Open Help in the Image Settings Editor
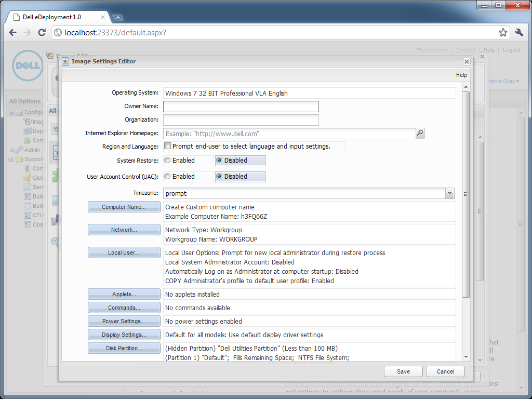This screenshot has height=399, width=532. pos(461,75)
